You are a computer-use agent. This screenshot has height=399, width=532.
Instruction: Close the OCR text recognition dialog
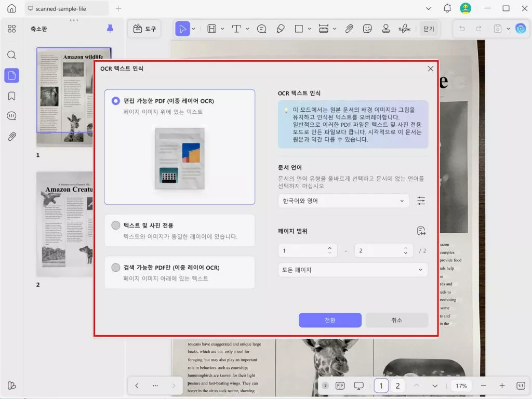pyautogui.click(x=431, y=69)
